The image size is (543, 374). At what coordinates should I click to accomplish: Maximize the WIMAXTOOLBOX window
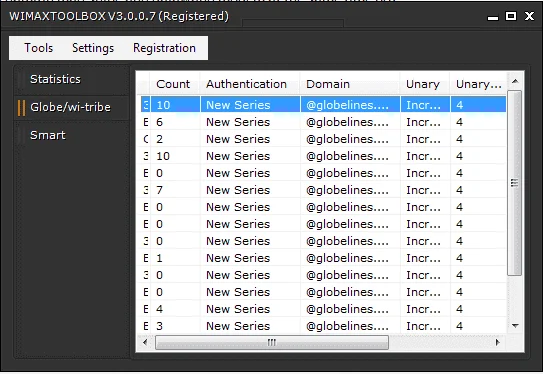point(511,16)
